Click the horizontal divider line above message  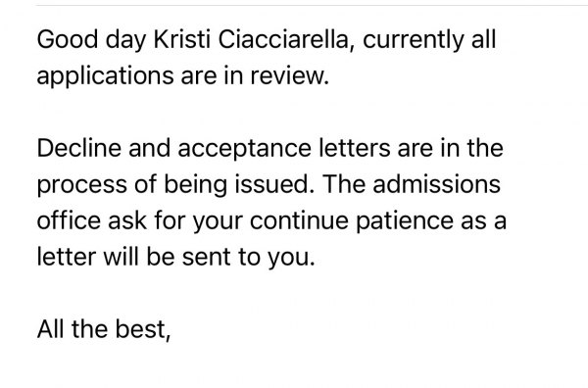click(x=312, y=5)
